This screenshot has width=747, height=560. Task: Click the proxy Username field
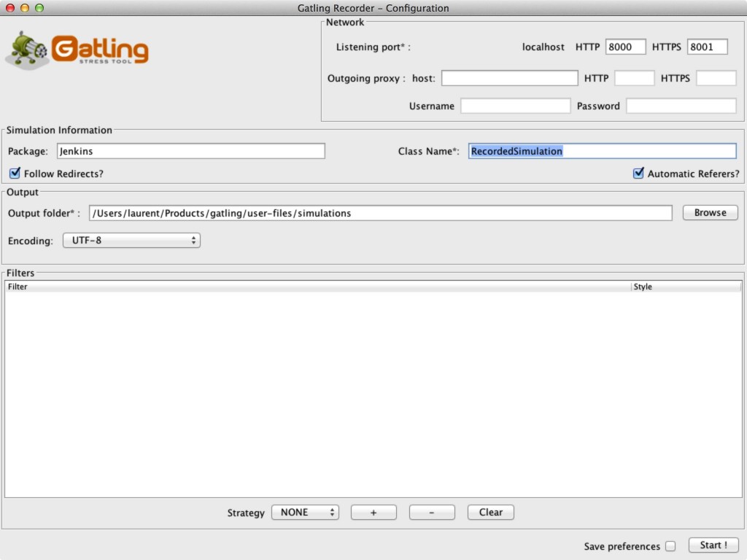click(515, 106)
